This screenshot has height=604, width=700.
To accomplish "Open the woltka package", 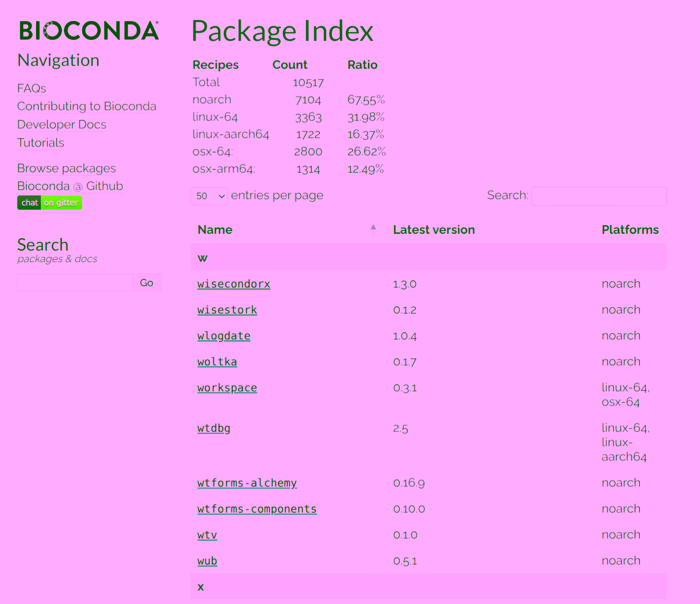I will click(217, 362).
